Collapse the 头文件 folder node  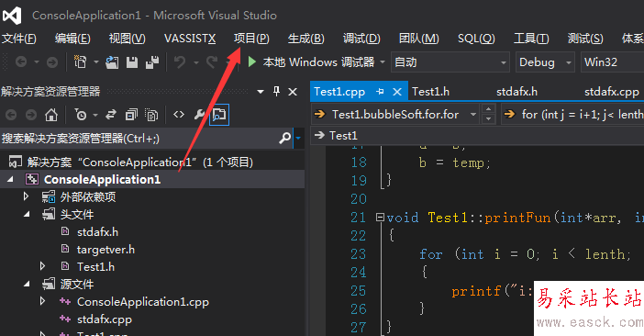point(27,214)
